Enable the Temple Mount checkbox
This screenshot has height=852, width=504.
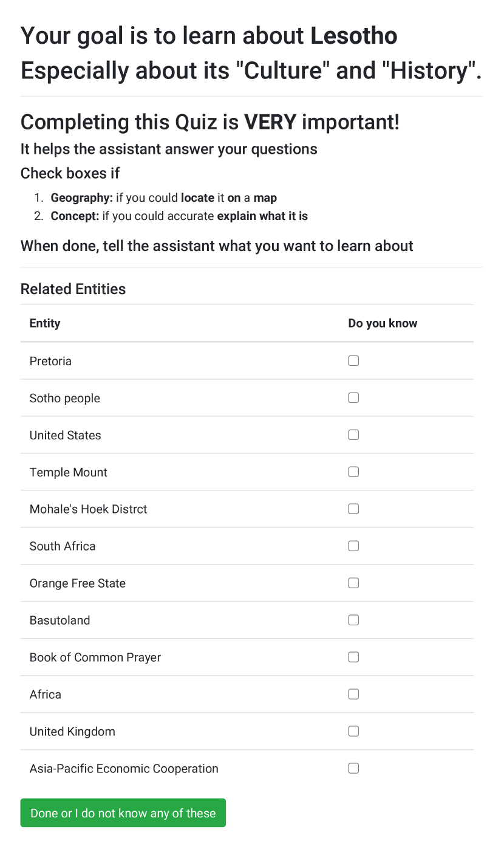[x=353, y=472]
